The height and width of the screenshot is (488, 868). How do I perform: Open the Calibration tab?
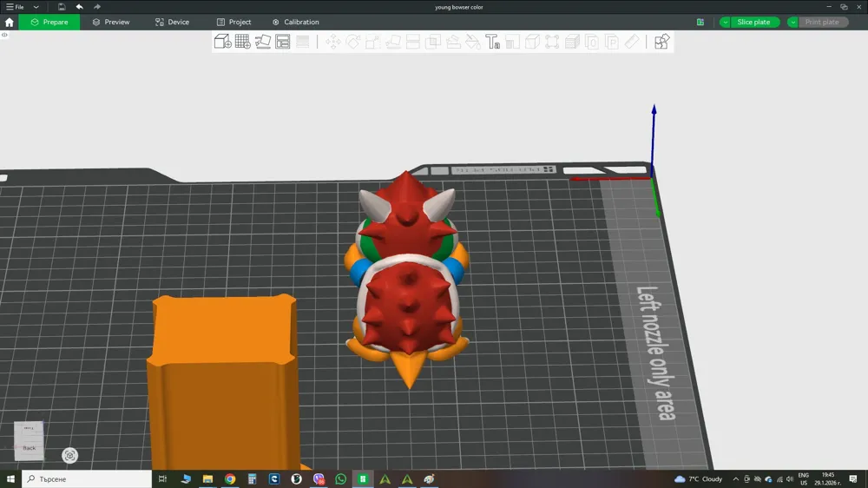(x=296, y=23)
